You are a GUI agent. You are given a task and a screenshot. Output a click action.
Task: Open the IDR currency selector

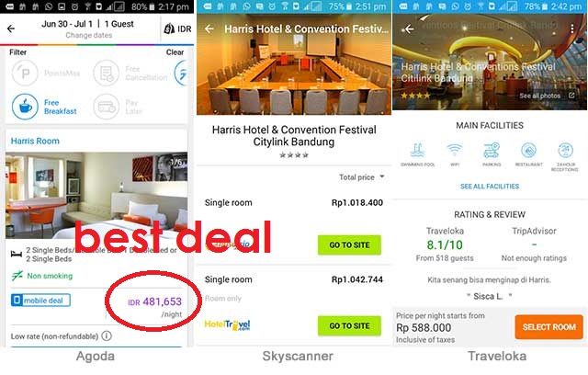pyautogui.click(x=177, y=28)
